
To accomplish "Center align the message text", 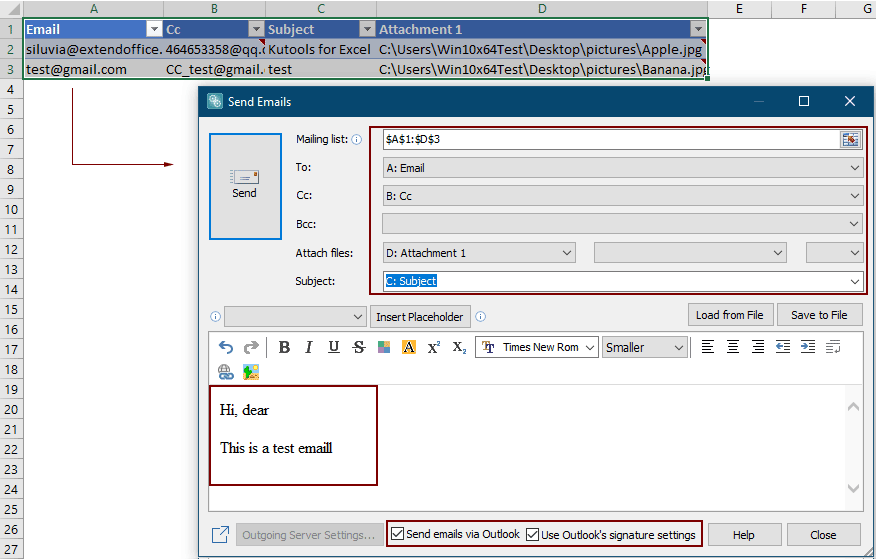I will point(733,347).
